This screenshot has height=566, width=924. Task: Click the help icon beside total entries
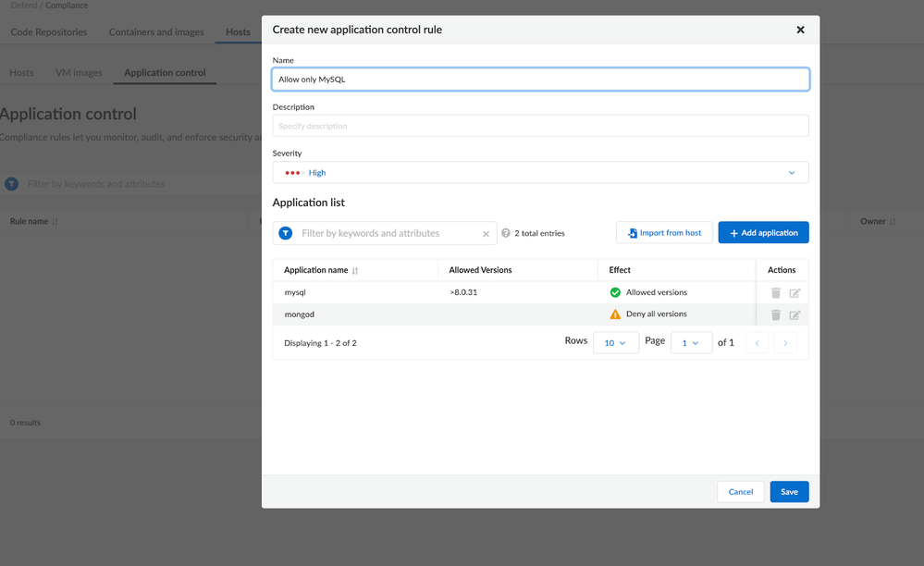(x=506, y=233)
